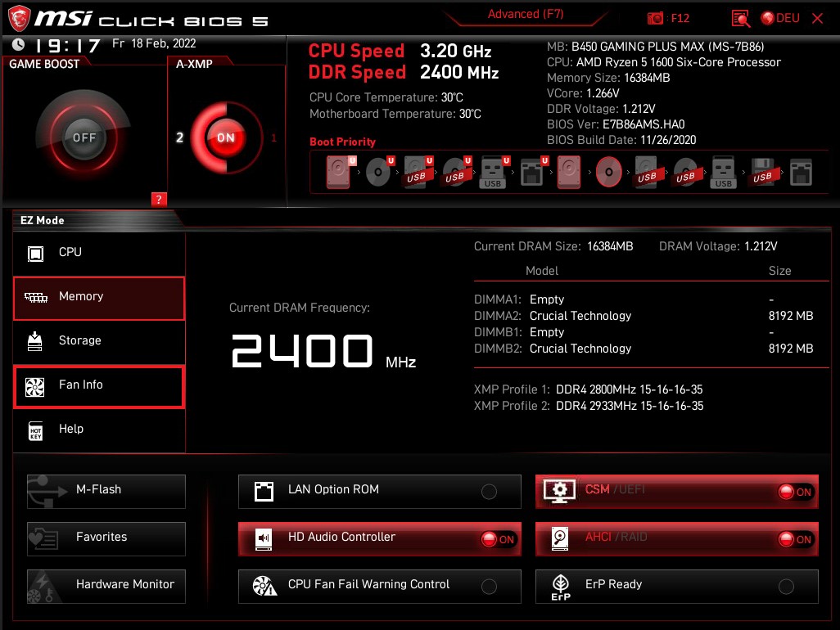This screenshot has height=630, width=840.
Task: Toggle the A-XMP ON button
Action: (x=225, y=137)
